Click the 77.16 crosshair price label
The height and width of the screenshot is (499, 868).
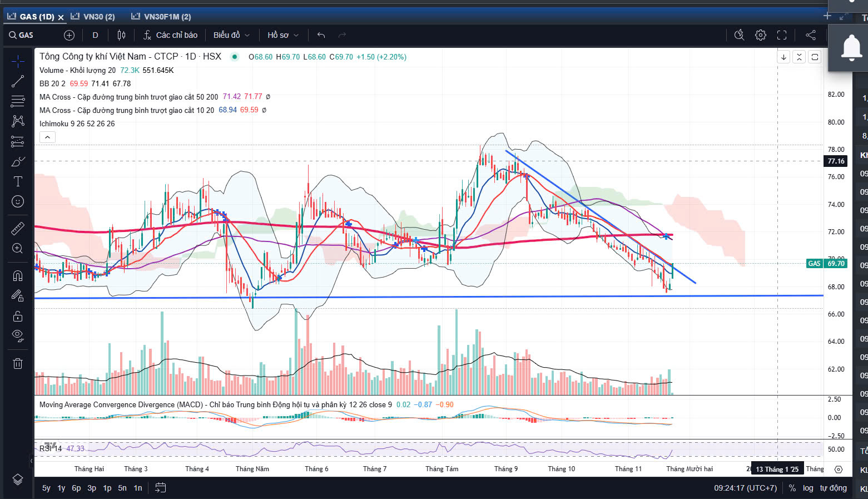point(836,161)
